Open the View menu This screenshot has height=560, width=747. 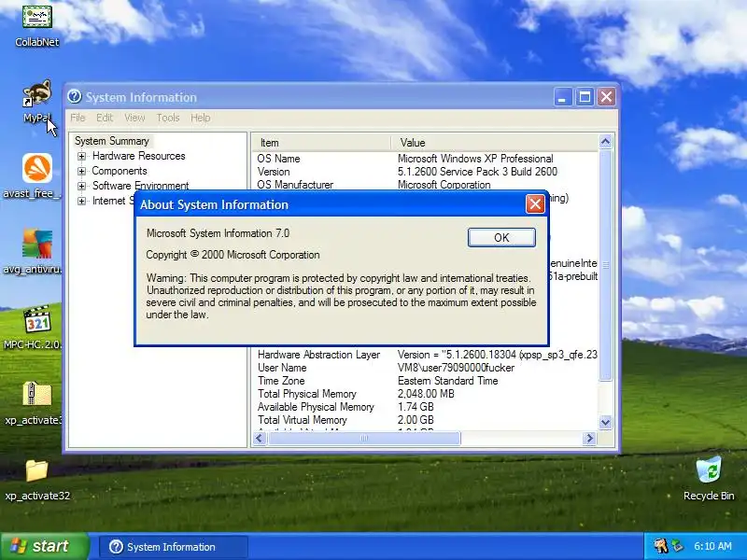coord(134,118)
